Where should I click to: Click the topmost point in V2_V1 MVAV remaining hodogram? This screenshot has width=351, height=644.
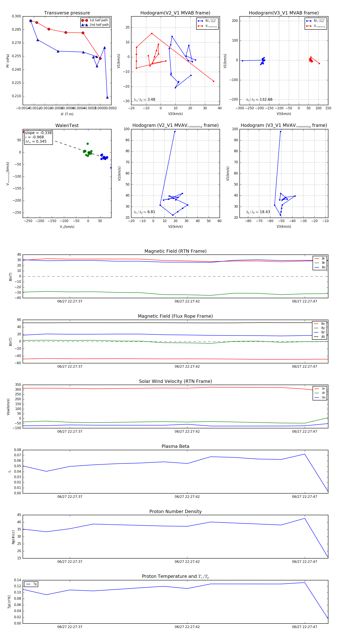(175, 132)
